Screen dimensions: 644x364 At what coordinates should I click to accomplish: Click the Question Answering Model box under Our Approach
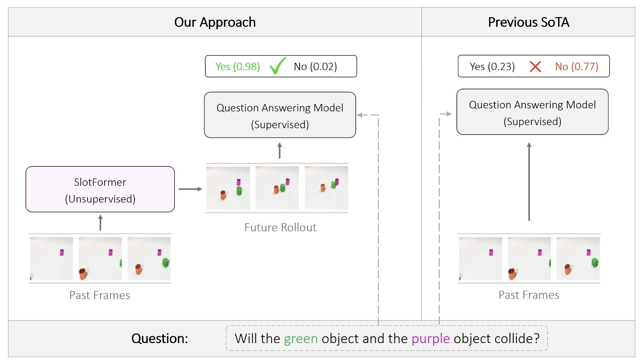click(280, 115)
